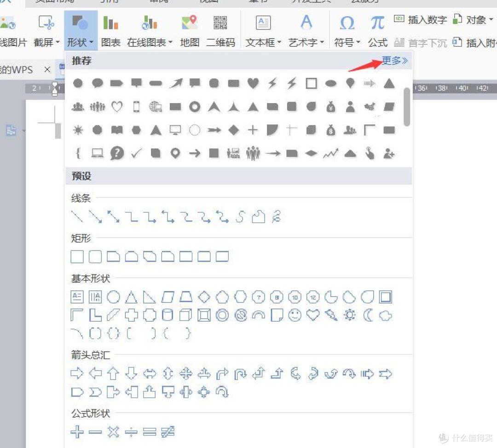
Task: Select the cloud basic shape
Action: click(386, 315)
